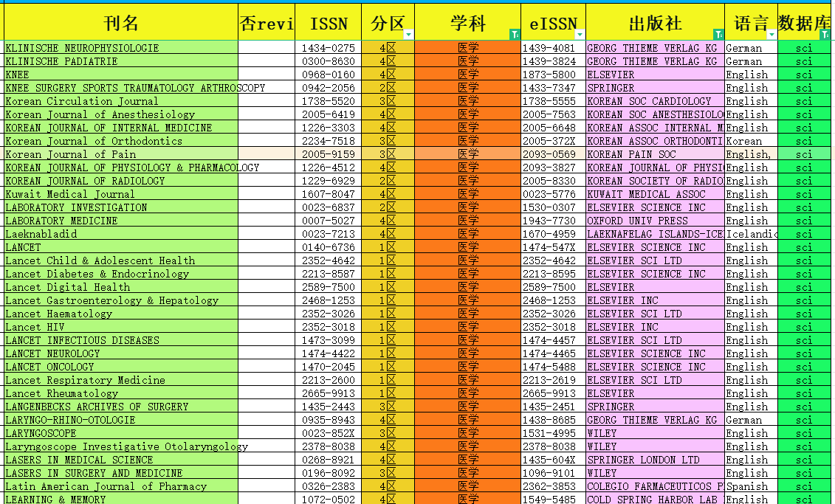
Task: Select the 否revi header cell
Action: tap(267, 22)
